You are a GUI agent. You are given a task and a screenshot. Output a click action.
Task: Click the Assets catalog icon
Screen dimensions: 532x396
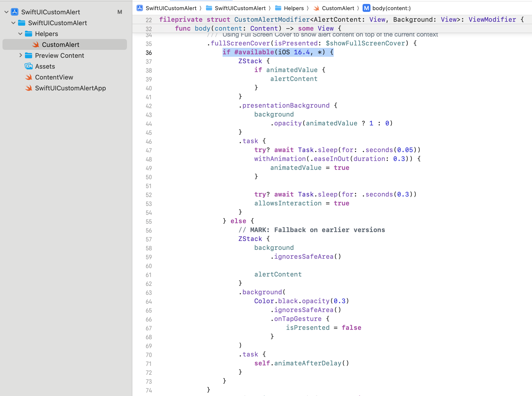(x=29, y=66)
